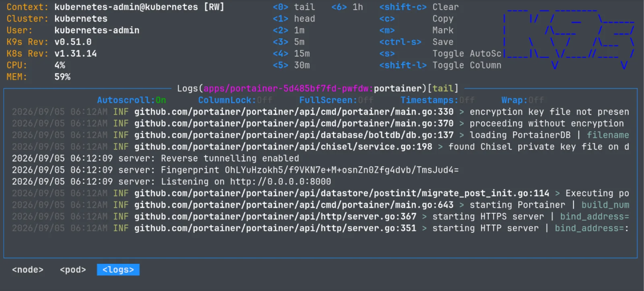644x291 pixels.
Task: Click the CPU 4% value
Action: [x=60, y=66]
